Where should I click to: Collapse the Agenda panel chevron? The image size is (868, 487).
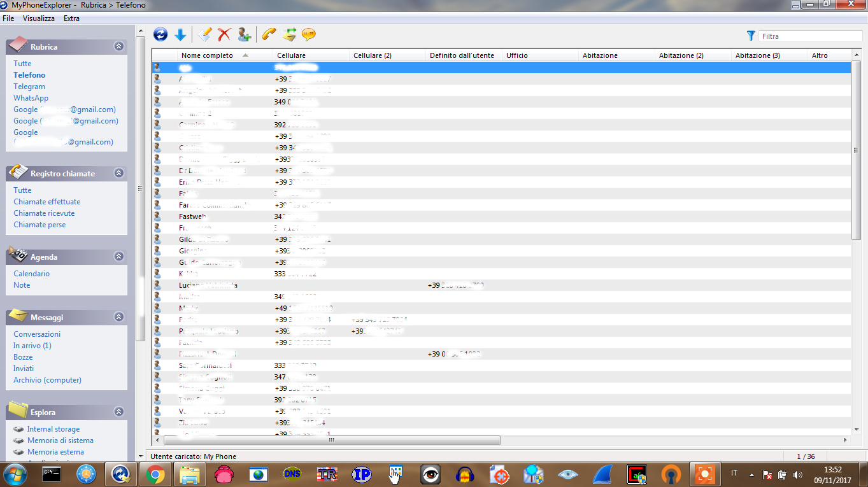click(118, 257)
